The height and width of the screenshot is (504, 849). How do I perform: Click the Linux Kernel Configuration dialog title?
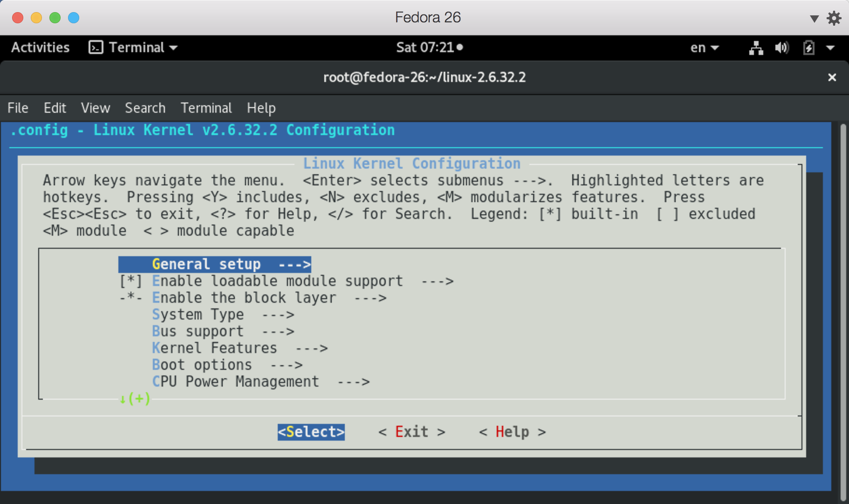(x=411, y=163)
